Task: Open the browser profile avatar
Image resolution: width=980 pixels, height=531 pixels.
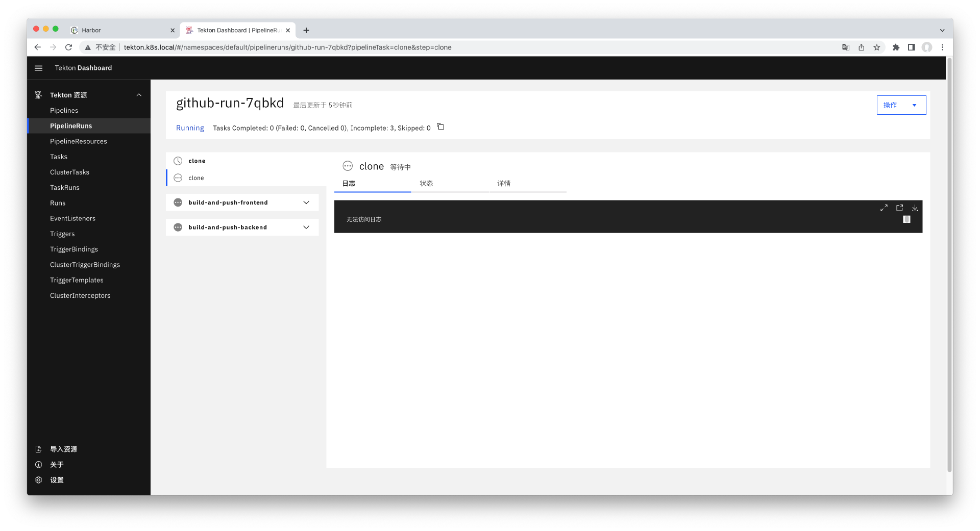Action: coord(927,47)
